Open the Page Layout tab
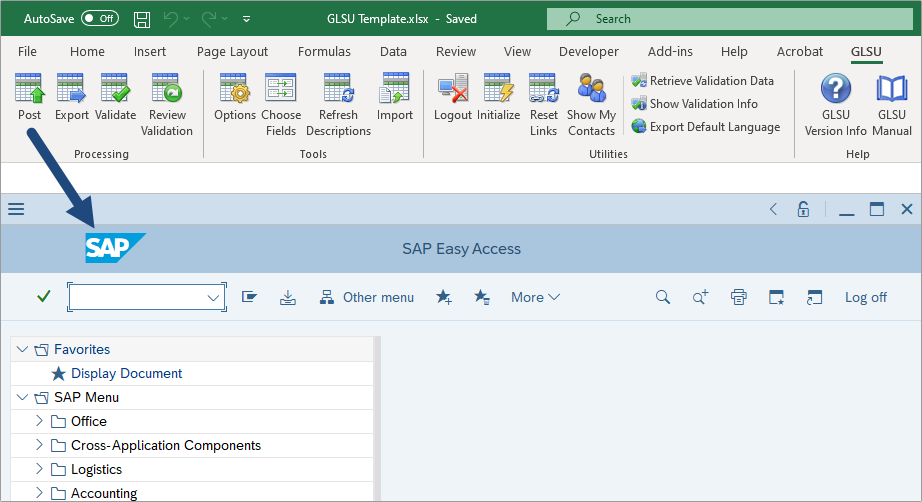This screenshot has width=922, height=502. tap(232, 52)
